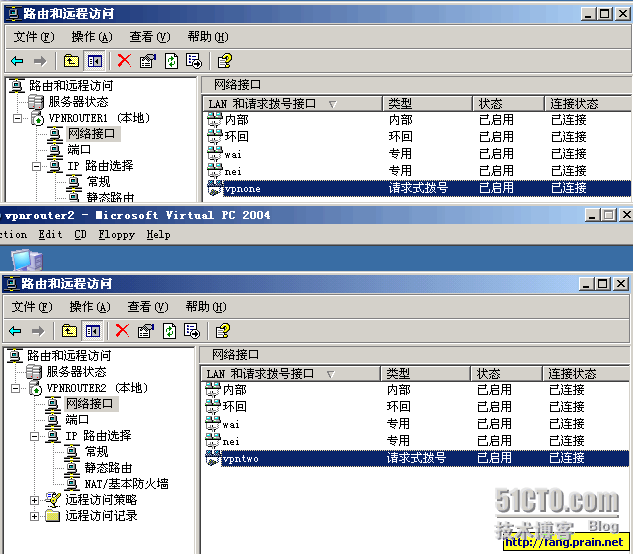
Task: Open 文件(F) menu in VPNROUTER2 window
Action: click(32, 307)
